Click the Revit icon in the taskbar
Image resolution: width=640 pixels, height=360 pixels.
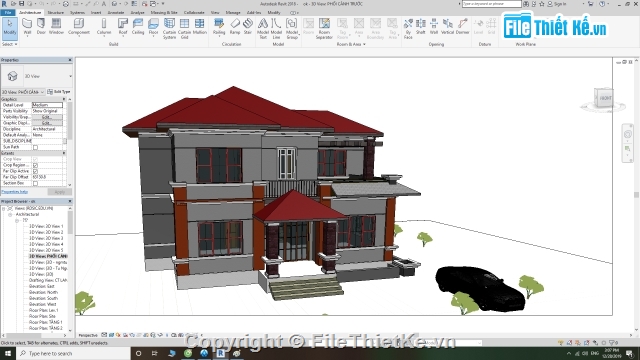coord(220,353)
